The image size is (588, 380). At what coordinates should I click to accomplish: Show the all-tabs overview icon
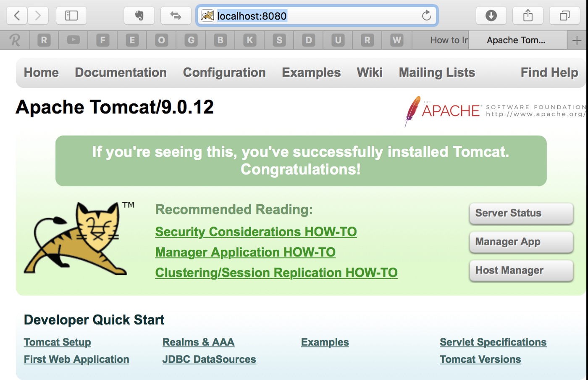point(565,16)
